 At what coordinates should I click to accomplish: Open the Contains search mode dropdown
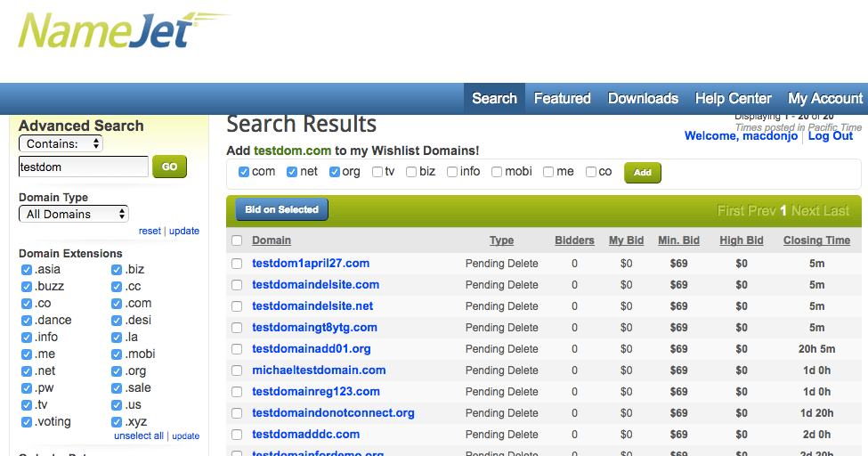coord(61,143)
